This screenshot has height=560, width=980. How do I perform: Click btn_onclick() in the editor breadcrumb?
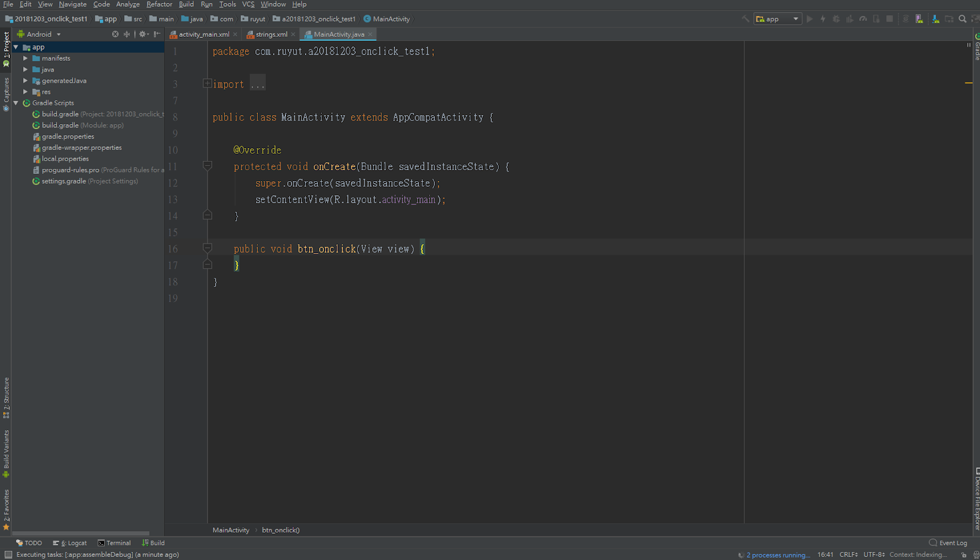tap(281, 530)
